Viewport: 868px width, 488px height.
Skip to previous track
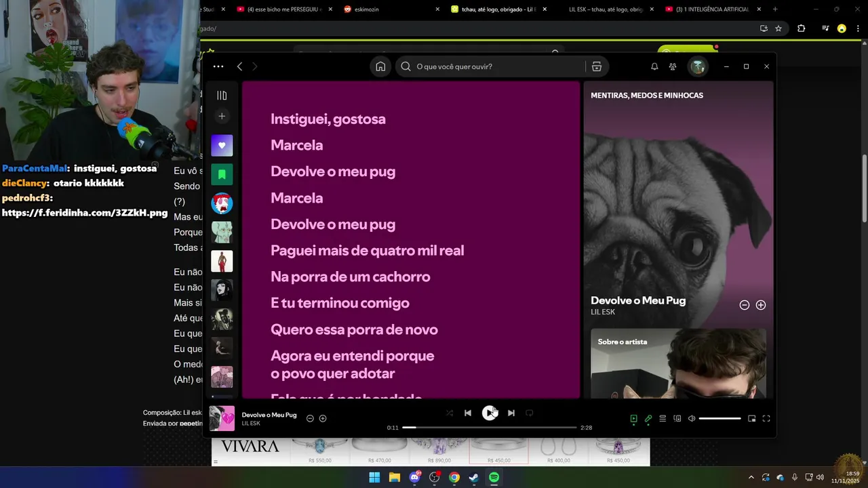468,413
